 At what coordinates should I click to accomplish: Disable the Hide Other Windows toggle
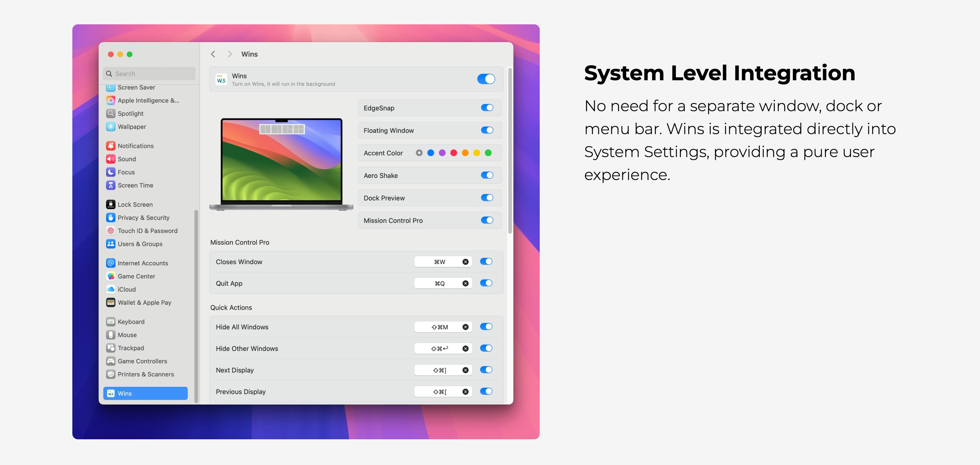coord(486,348)
